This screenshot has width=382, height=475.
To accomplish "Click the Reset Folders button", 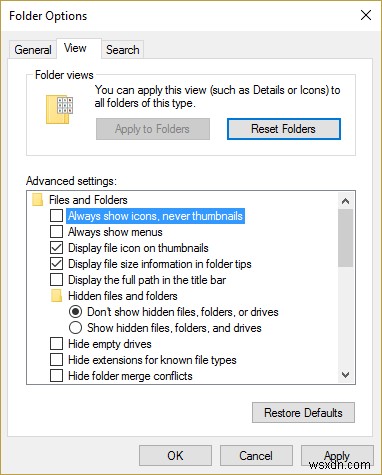I will pyautogui.click(x=284, y=129).
